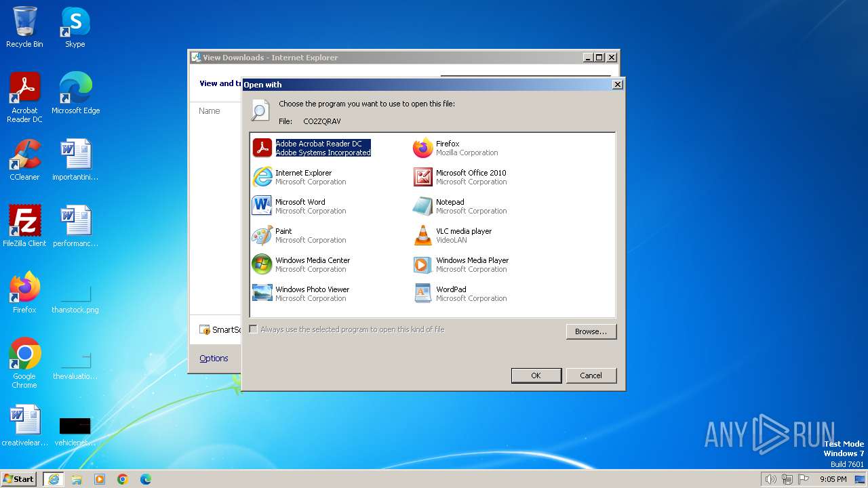
Task: Select CCleaner desktop shortcut
Action: pyautogui.click(x=24, y=160)
